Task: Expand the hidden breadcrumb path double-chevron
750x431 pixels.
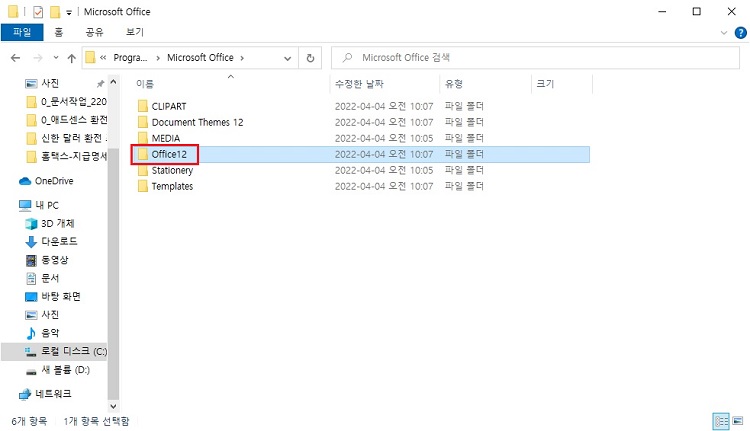Action: pyautogui.click(x=103, y=58)
